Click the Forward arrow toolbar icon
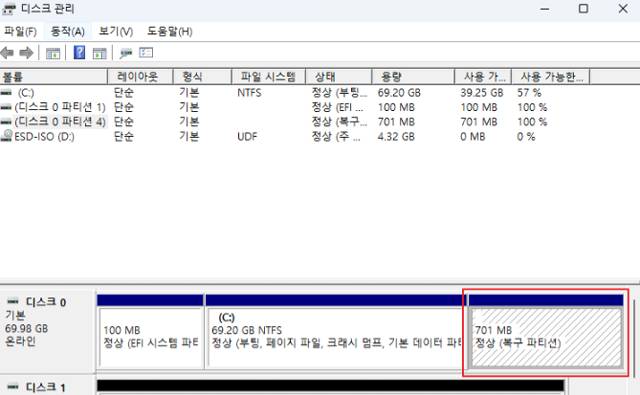This screenshot has height=395, width=640. click(27, 53)
